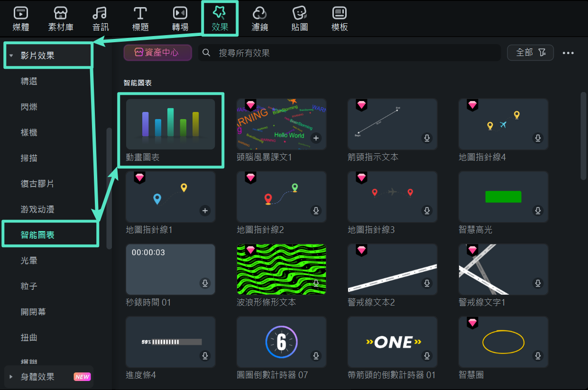Select the 濾鏡 filters icon
588x390 pixels.
[x=259, y=13]
